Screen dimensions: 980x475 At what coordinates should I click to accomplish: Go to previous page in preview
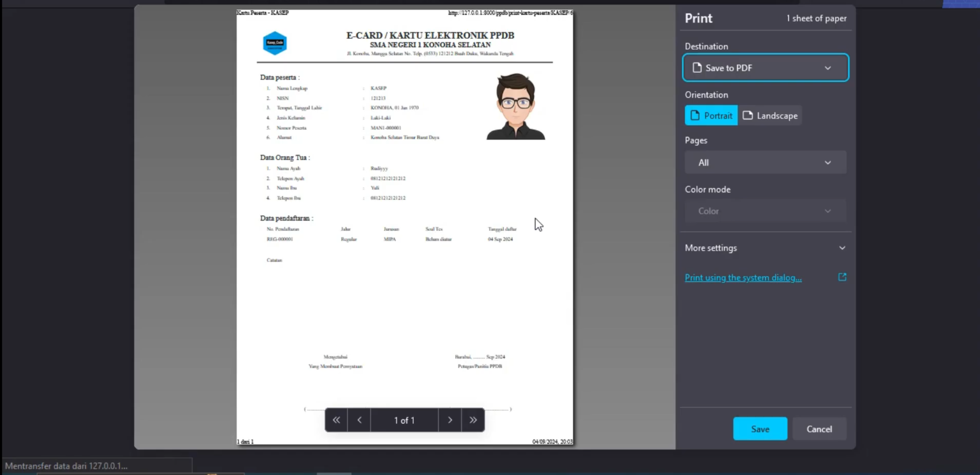point(359,420)
